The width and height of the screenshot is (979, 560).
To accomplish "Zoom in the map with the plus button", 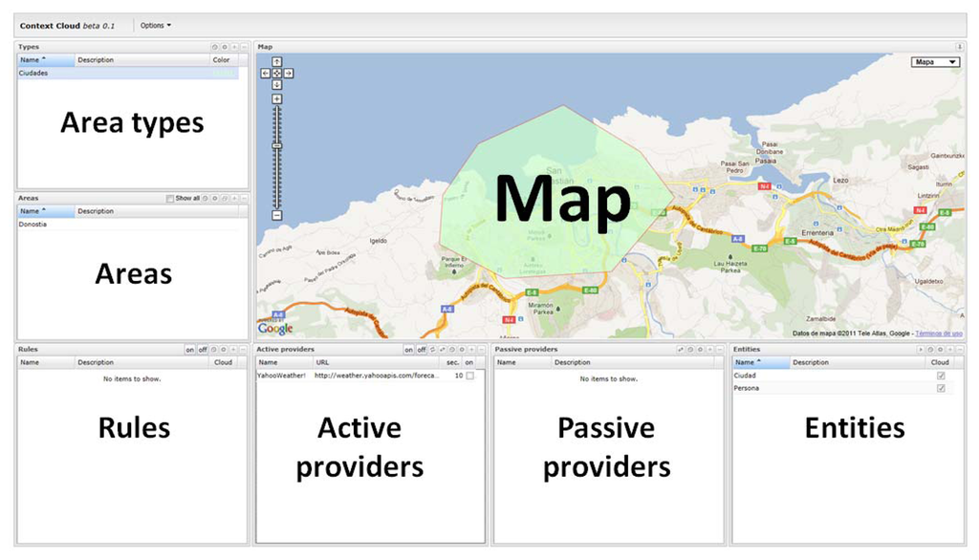I will [x=276, y=98].
